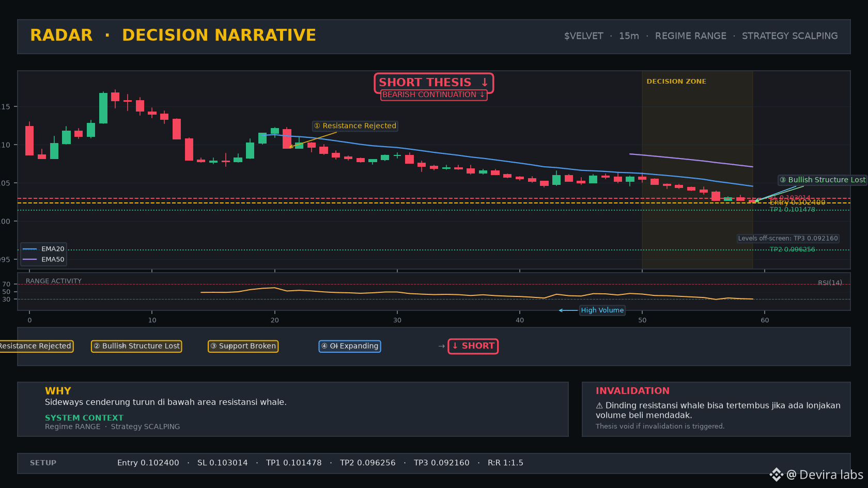
Task: Click the R:R 1:1.5 value in SETUP bar
Action: [505, 463]
